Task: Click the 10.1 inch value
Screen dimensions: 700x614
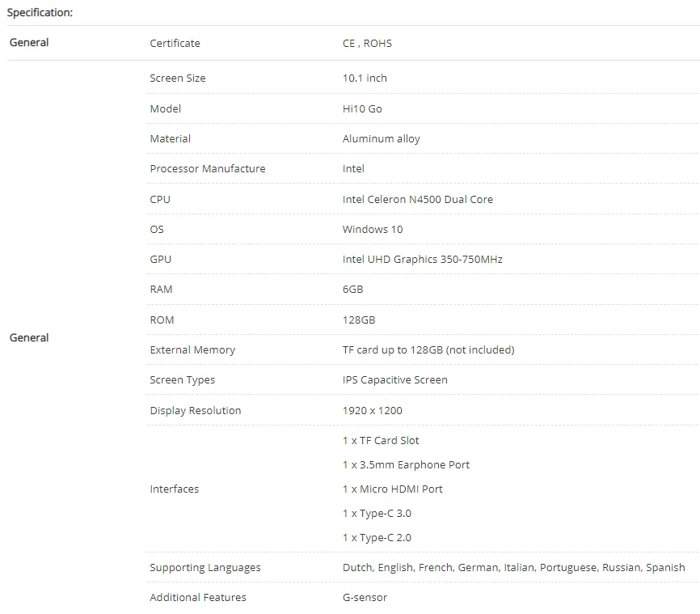Action: (365, 78)
